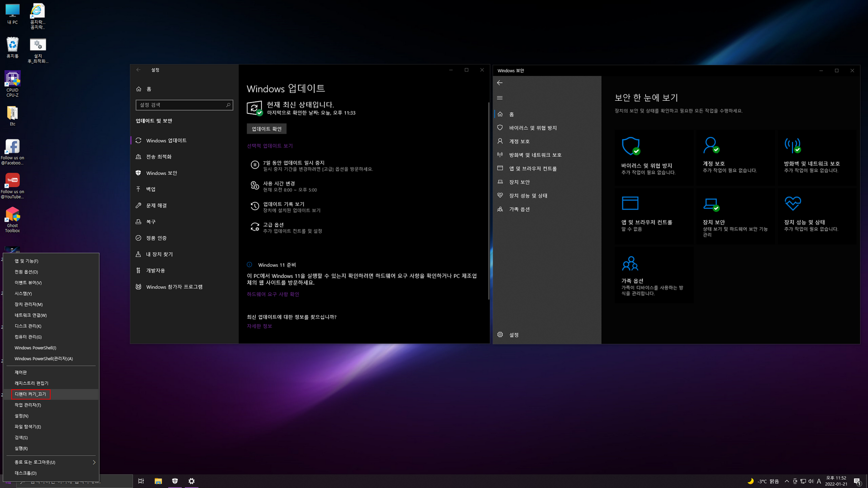This screenshot has width=868, height=488.
Task: Switch to Windows Security in the taskbar
Action: pos(175,481)
